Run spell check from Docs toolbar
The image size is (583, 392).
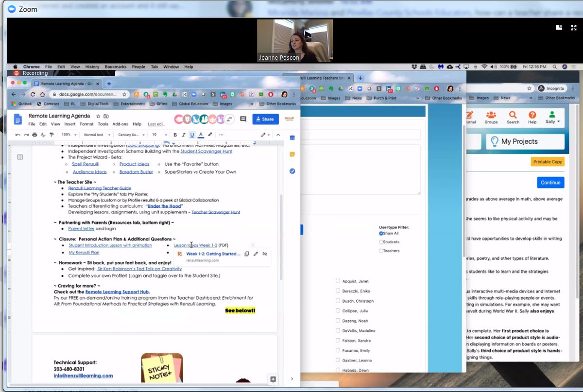coord(43,135)
